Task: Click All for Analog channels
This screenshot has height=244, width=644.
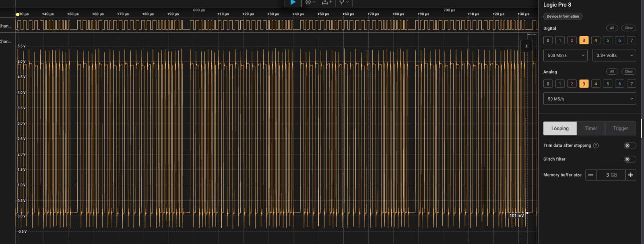Action: (x=612, y=72)
